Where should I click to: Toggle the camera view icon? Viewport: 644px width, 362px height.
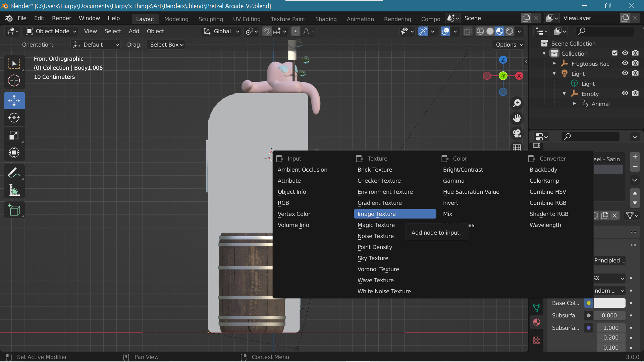[517, 133]
